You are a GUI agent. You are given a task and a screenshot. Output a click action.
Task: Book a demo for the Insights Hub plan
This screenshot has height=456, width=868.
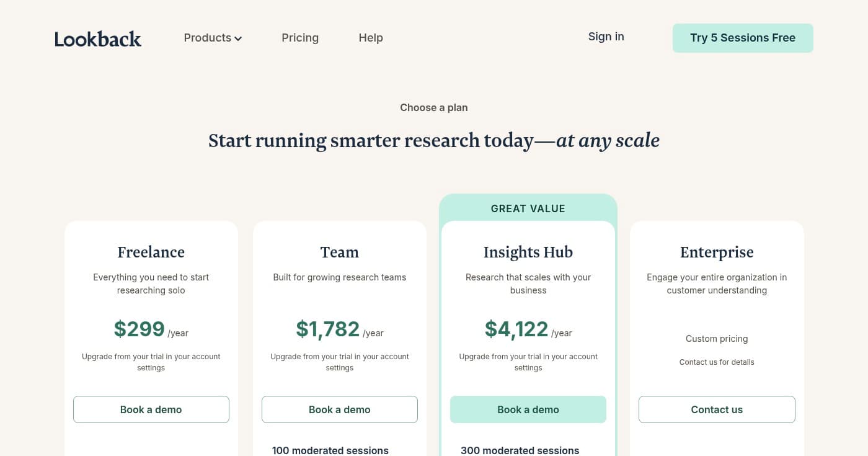tap(528, 409)
